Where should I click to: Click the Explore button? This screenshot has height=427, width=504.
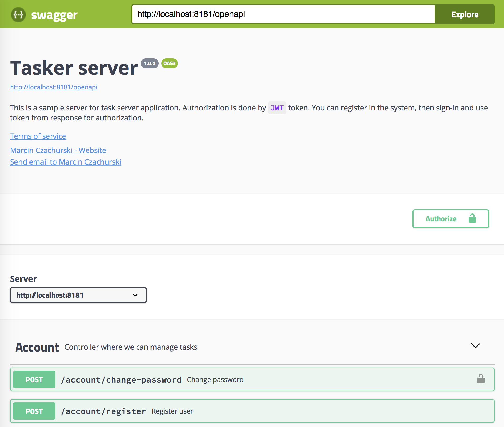point(465,14)
